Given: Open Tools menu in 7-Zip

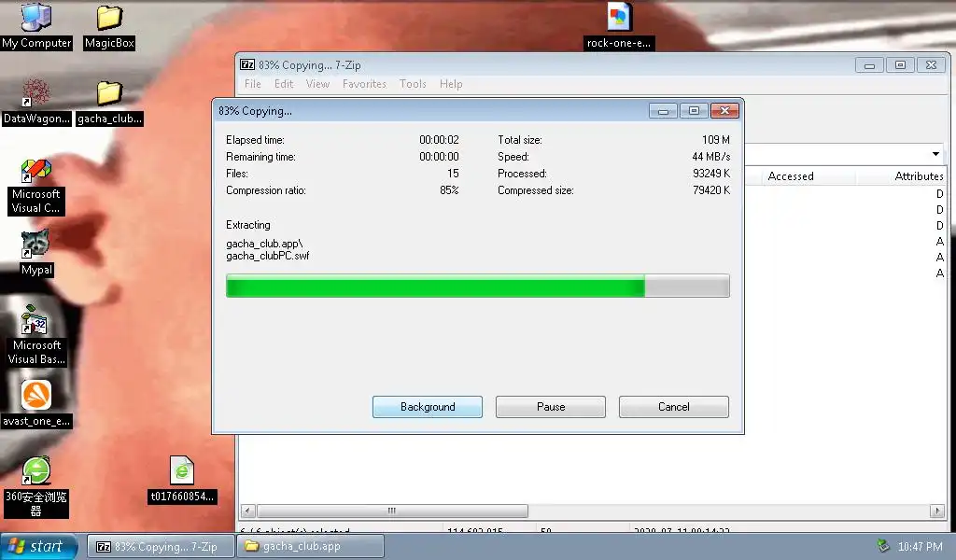Looking at the screenshot, I should (413, 84).
